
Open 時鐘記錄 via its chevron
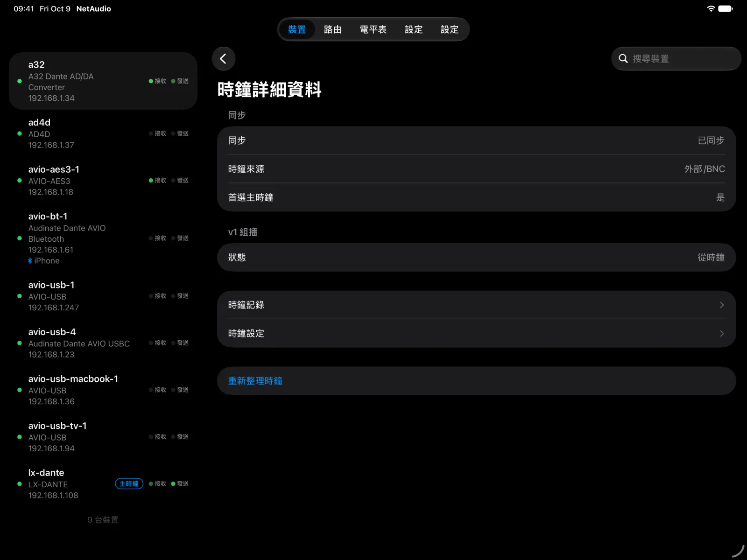pyautogui.click(x=722, y=305)
